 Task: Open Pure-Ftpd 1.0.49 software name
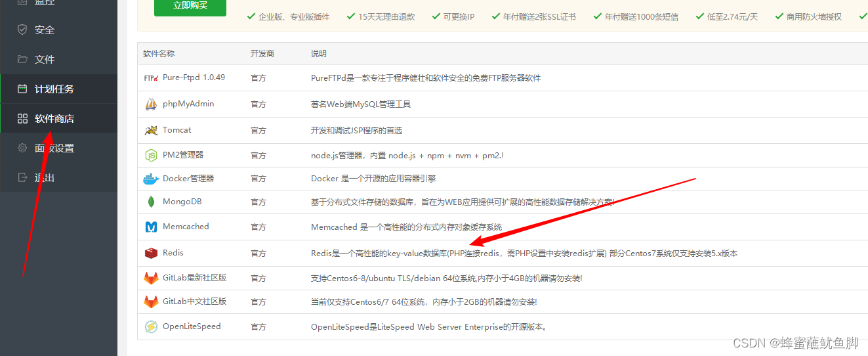tap(194, 78)
